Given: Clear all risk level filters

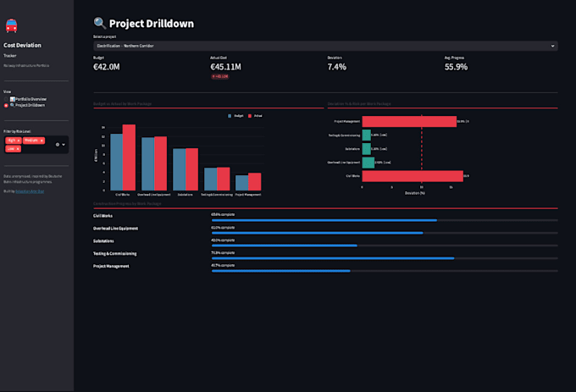Looking at the screenshot, I should pyautogui.click(x=58, y=145).
